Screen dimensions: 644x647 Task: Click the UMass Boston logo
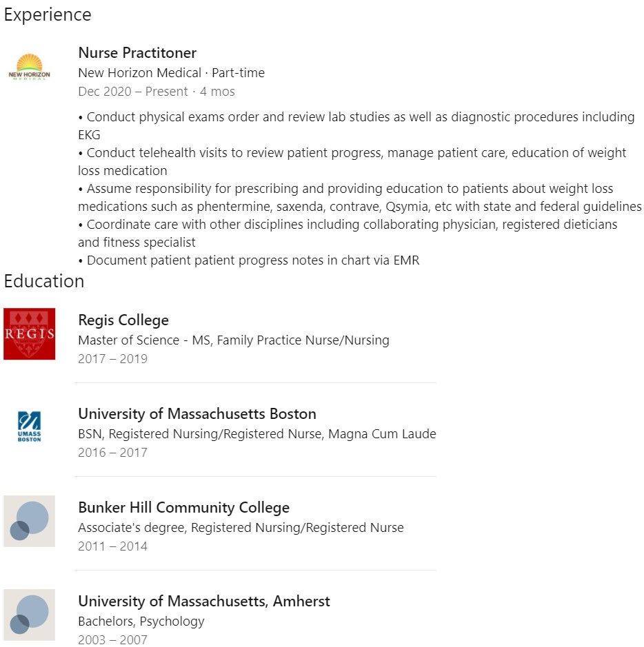click(30, 427)
